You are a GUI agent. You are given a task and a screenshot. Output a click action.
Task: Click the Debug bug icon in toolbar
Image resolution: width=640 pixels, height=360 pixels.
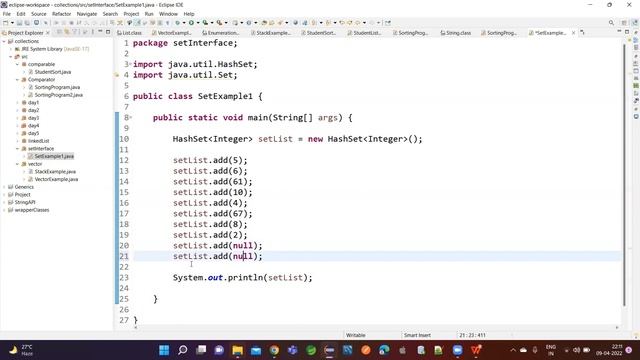pos(177,23)
